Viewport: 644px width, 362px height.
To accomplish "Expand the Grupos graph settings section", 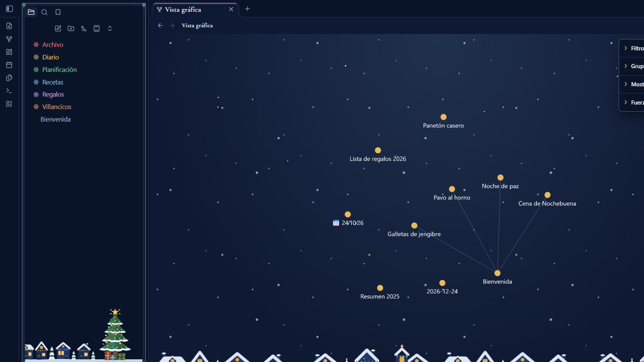I will click(x=633, y=66).
